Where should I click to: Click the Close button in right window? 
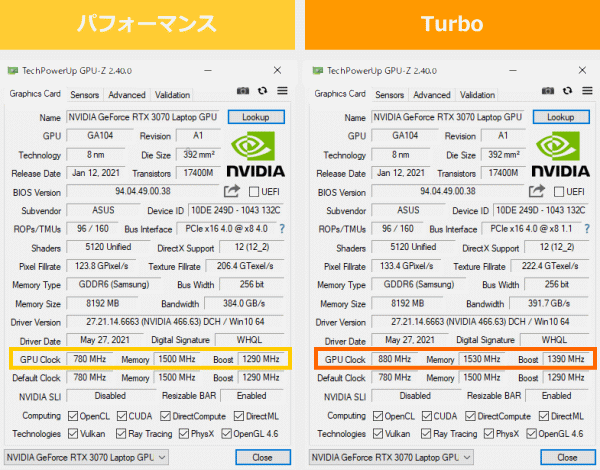568,457
